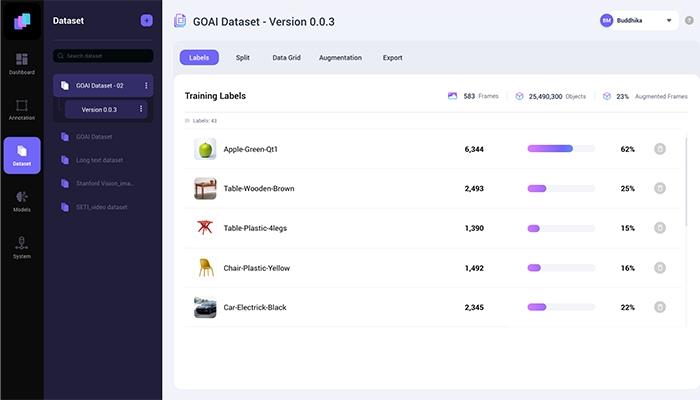Select GOAI Dataset - 02 in the list
This screenshot has width=700, height=400.
click(103, 85)
